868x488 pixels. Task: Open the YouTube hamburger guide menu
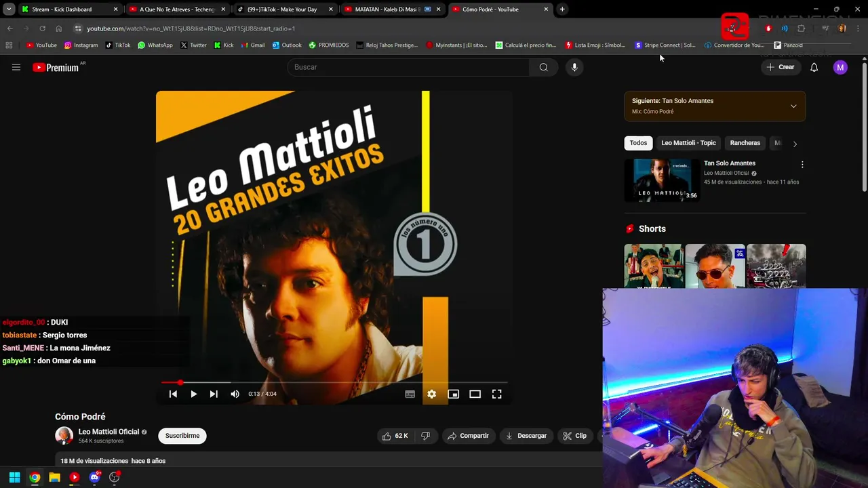tap(16, 67)
